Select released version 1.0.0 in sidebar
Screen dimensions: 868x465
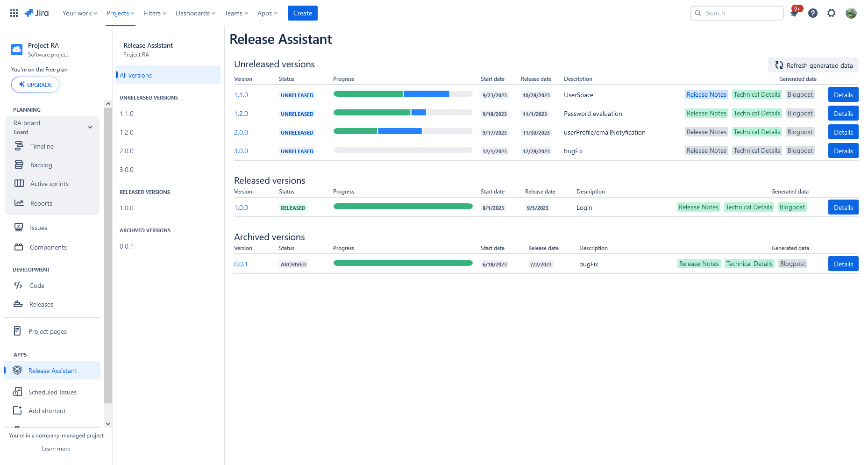click(127, 208)
